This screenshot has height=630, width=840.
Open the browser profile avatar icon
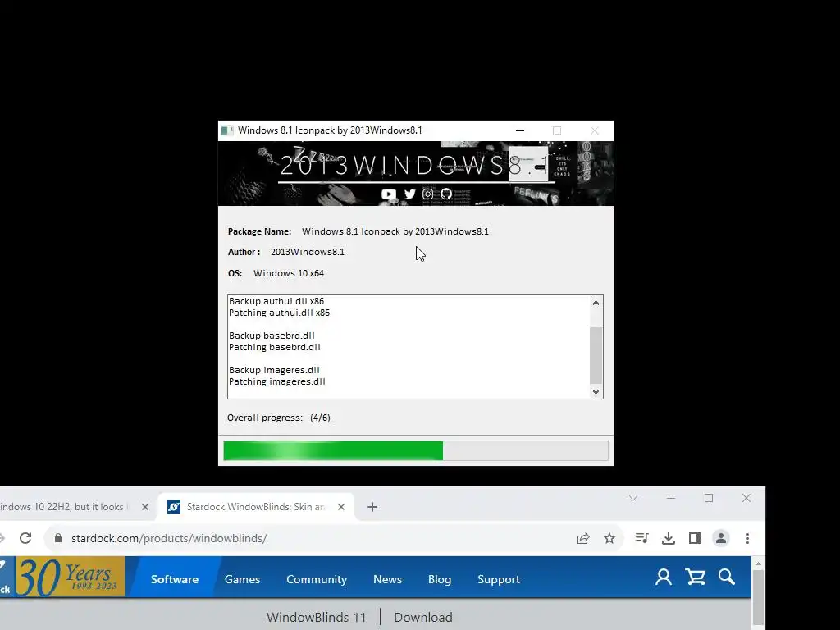tap(721, 538)
